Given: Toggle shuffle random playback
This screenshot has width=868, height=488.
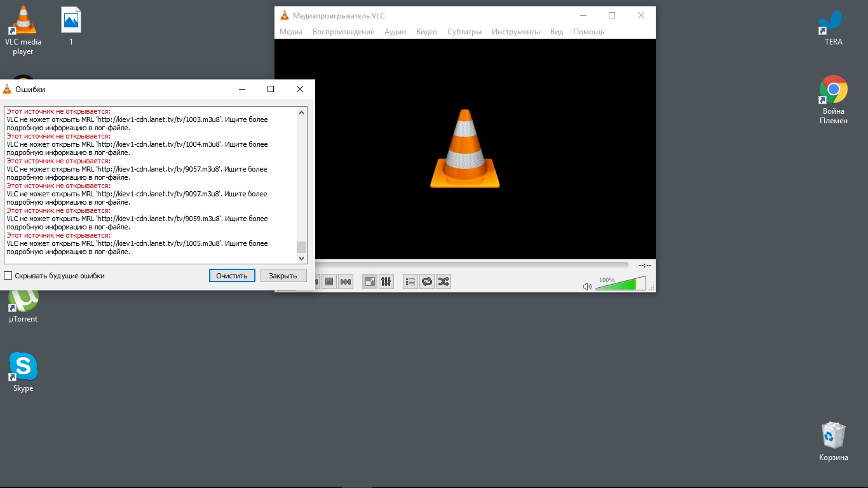Looking at the screenshot, I should click(444, 281).
